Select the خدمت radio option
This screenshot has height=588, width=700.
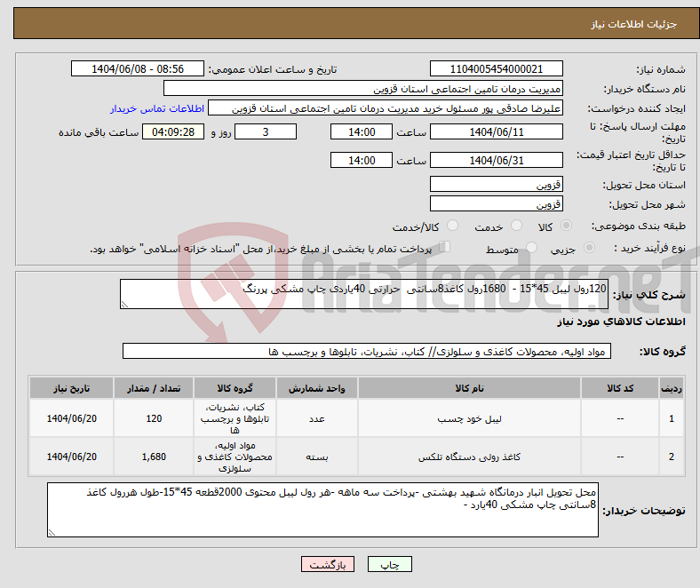512,226
